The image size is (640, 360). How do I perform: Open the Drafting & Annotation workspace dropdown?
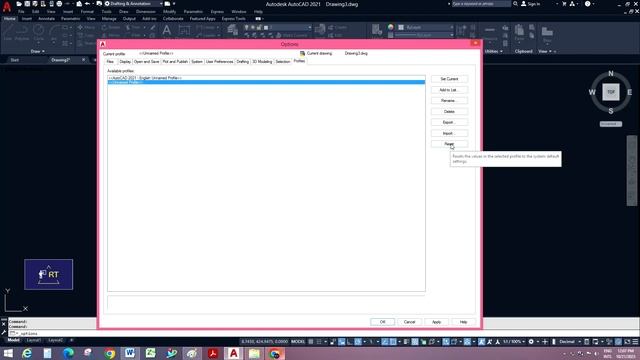[x=134, y=4]
